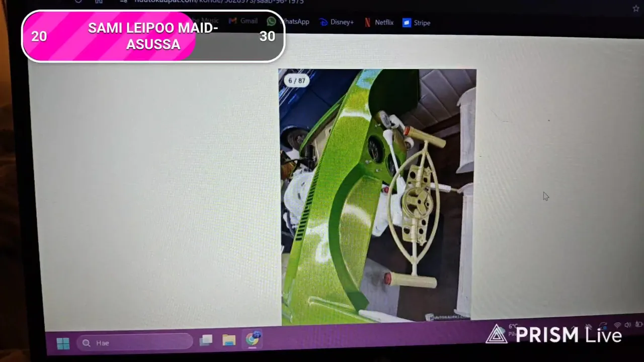644x362 pixels.
Task: Click the 6 / 87 image counter badge
Action: [x=296, y=80]
